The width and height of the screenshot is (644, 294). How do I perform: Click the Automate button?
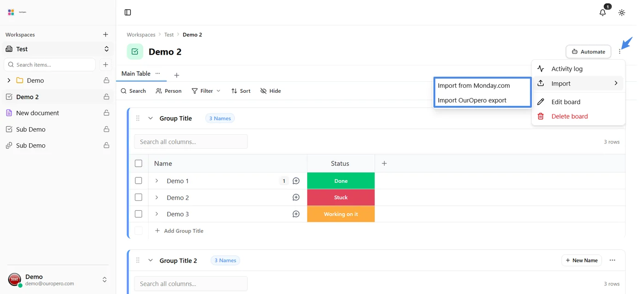tap(588, 52)
